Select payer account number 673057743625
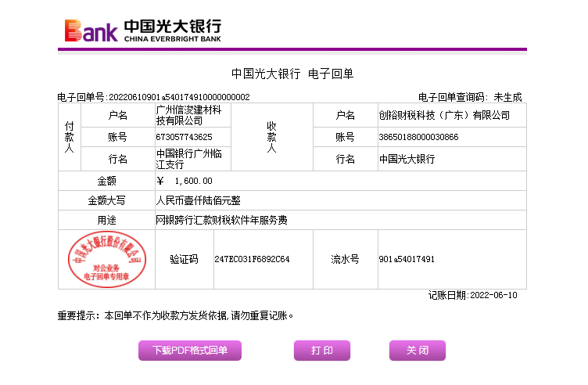The width and height of the screenshot is (588, 385). [x=184, y=137]
